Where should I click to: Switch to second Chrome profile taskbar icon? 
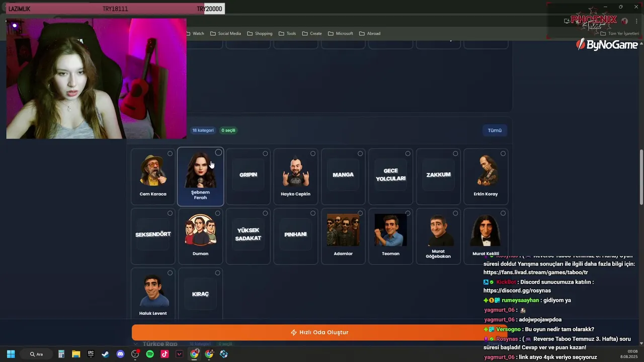(x=209, y=354)
